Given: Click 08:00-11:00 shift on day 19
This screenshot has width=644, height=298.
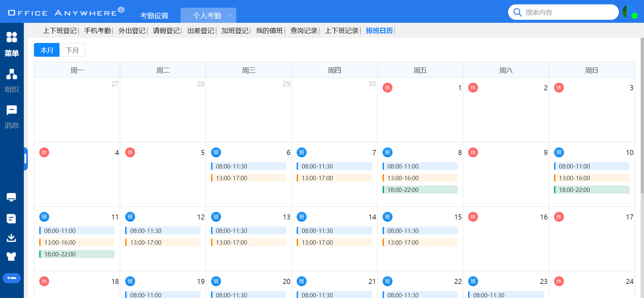Looking at the screenshot, I should [x=163, y=295].
